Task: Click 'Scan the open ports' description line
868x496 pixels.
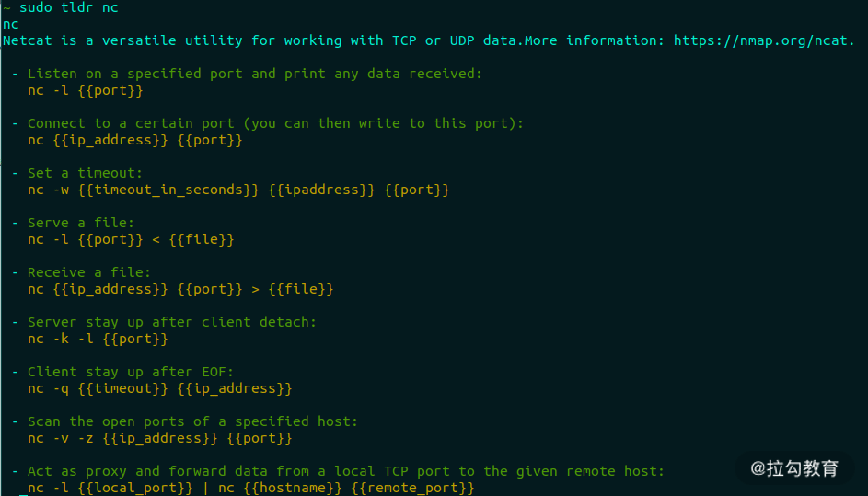Action: (192, 421)
